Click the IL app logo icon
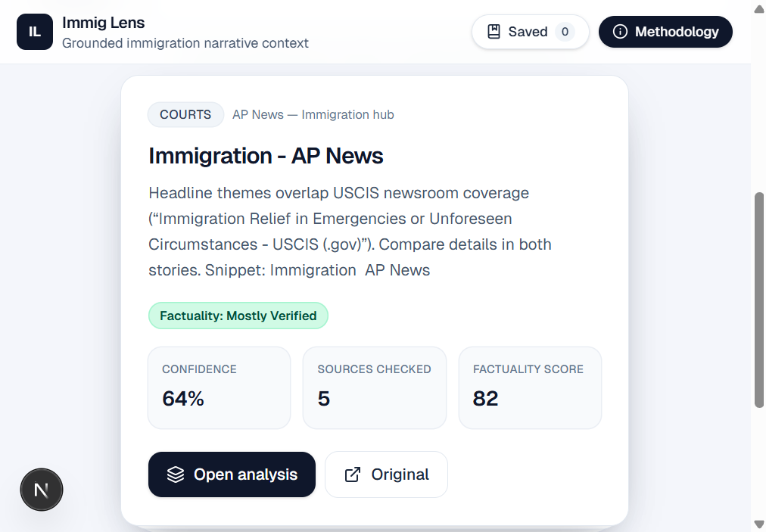This screenshot has height=532, width=766. 35,32
